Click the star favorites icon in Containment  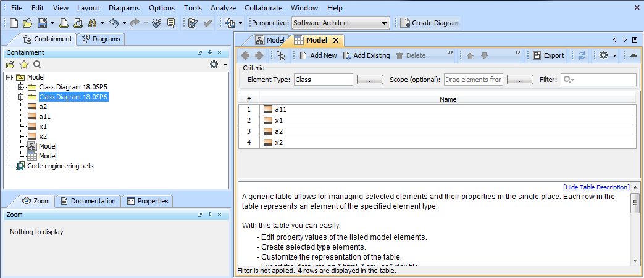(23, 64)
